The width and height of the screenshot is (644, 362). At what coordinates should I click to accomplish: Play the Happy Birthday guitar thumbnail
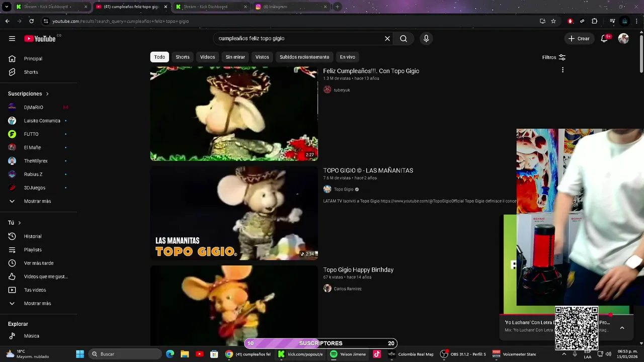234,306
